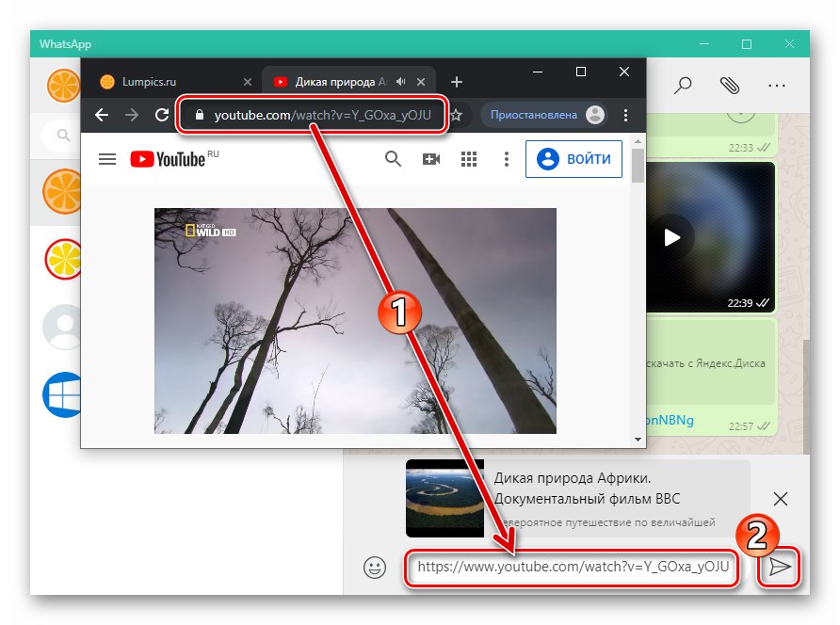Open the emoji picker smiley
The height and width of the screenshot is (625, 840).
tap(375, 568)
